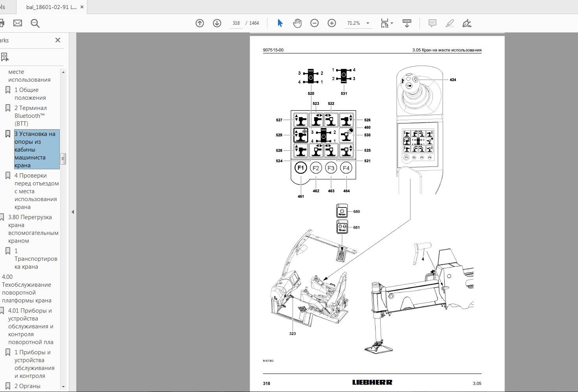578x392 pixels.
Task: Enable page scrolling view mode
Action: tap(406, 23)
